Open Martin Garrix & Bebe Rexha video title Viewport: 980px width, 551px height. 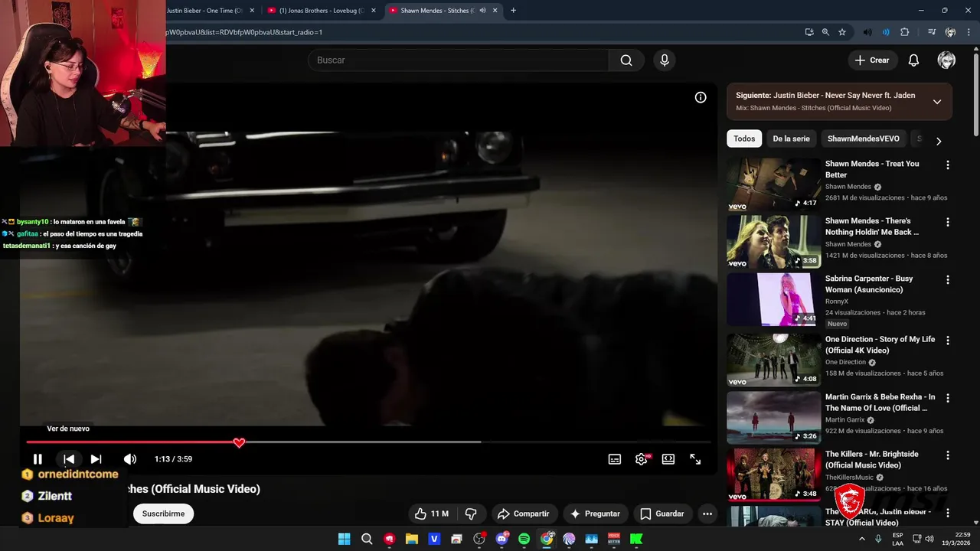tap(880, 403)
